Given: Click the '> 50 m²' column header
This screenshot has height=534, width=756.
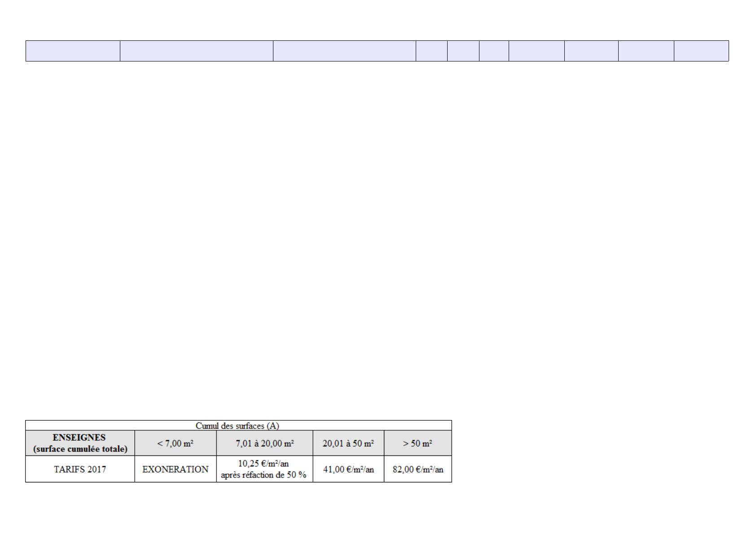Looking at the screenshot, I should click(x=418, y=443).
